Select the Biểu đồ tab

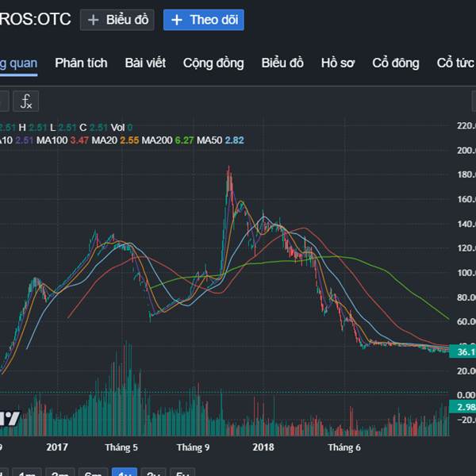pos(282,63)
